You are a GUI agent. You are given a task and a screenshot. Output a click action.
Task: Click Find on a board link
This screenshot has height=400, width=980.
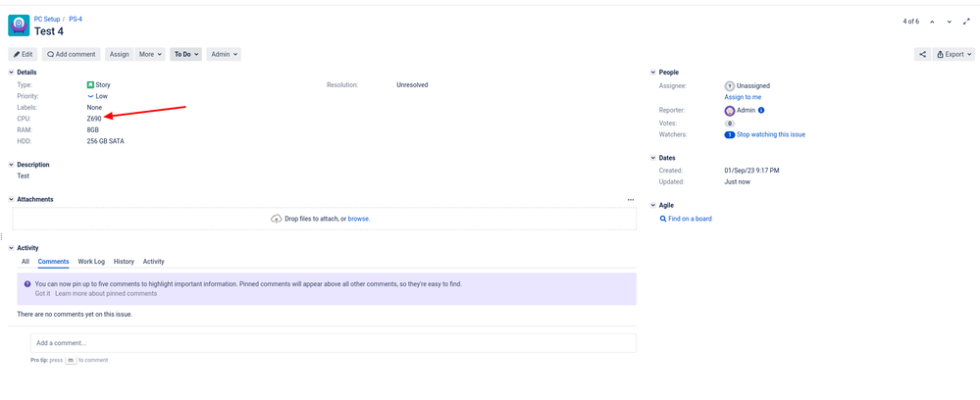[690, 219]
